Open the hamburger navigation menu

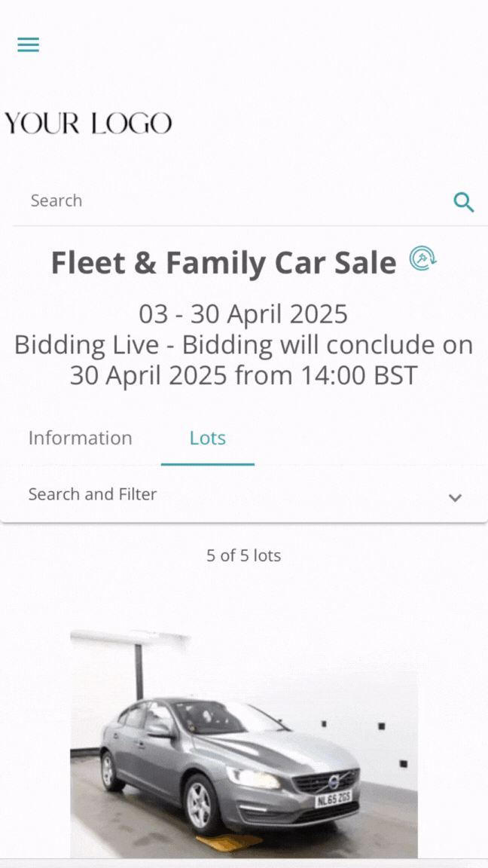pos(29,45)
